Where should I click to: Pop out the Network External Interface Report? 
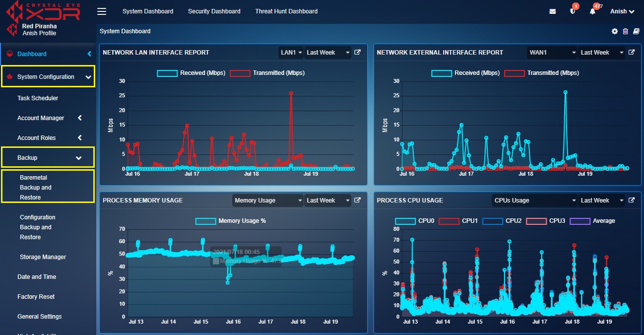[632, 52]
